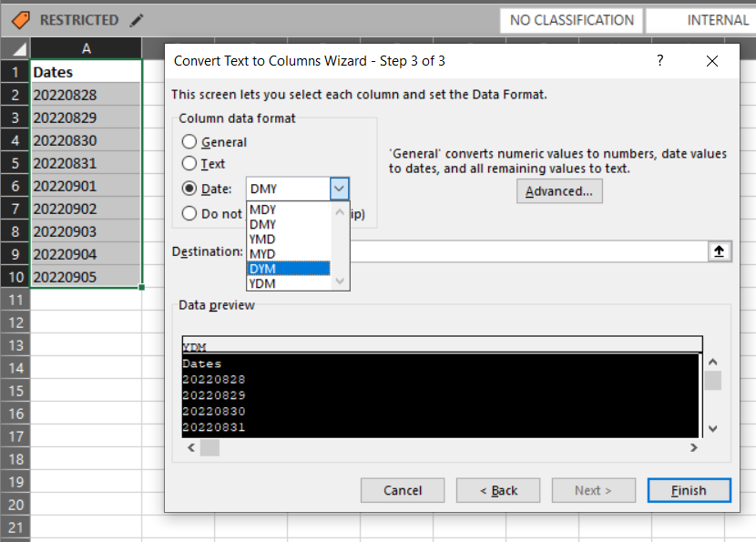Click cell containing 20220830
The image size is (756, 542).
point(86,140)
